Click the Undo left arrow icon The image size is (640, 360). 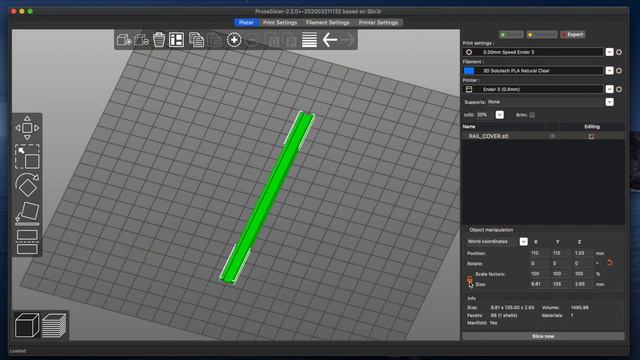pyautogui.click(x=330, y=40)
